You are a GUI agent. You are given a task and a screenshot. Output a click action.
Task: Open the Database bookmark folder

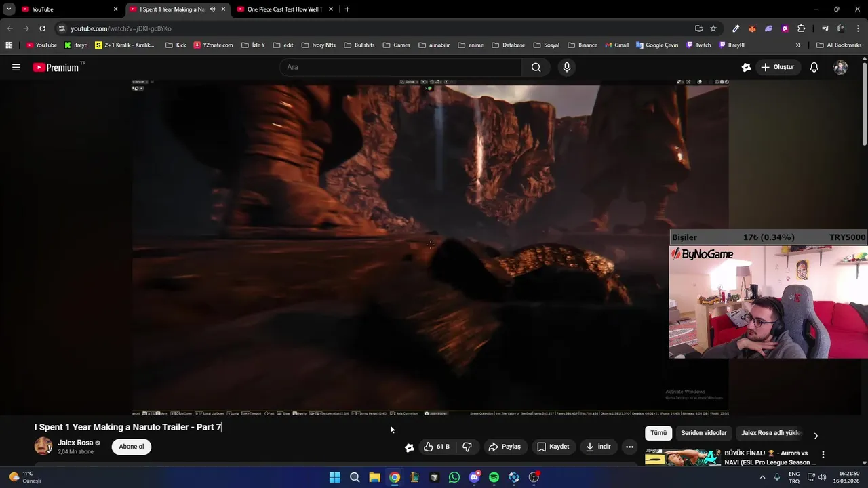[508, 45]
